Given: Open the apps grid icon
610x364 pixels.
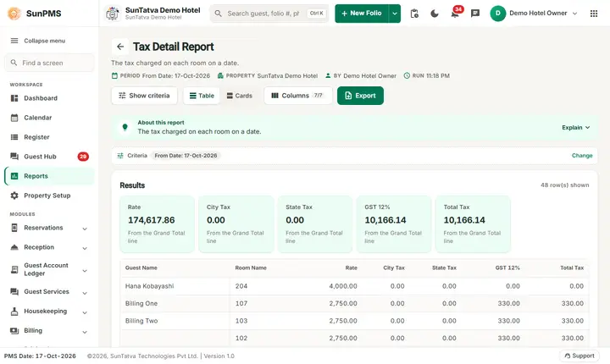Looking at the screenshot, I should coord(594,14).
